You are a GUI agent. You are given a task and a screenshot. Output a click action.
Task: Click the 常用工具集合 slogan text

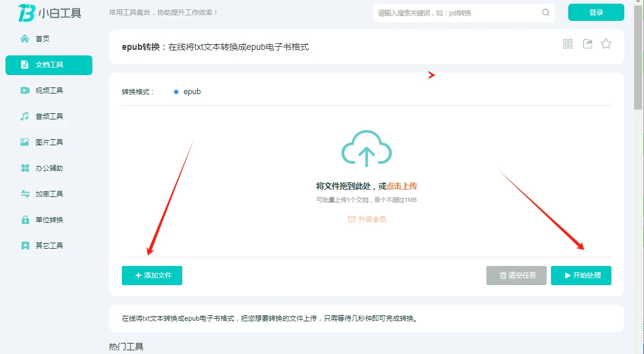(x=163, y=12)
